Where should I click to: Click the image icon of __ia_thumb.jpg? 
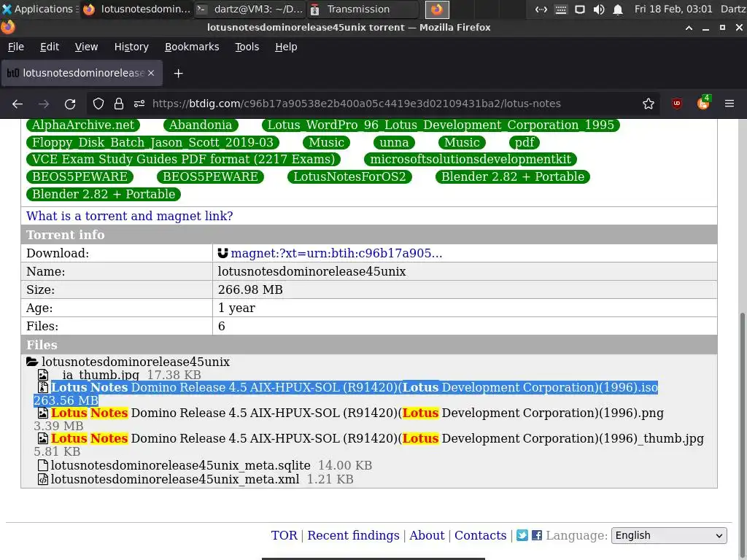pos(43,375)
